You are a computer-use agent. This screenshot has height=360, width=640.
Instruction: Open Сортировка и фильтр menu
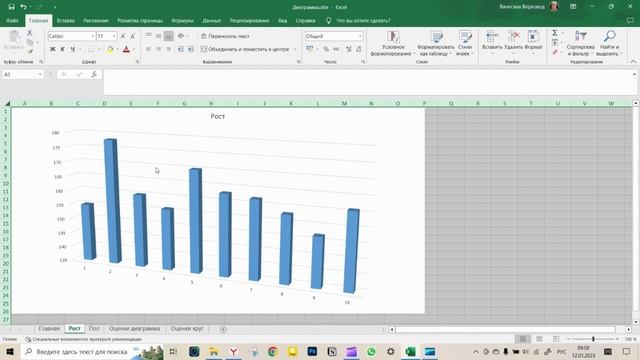[x=580, y=43]
